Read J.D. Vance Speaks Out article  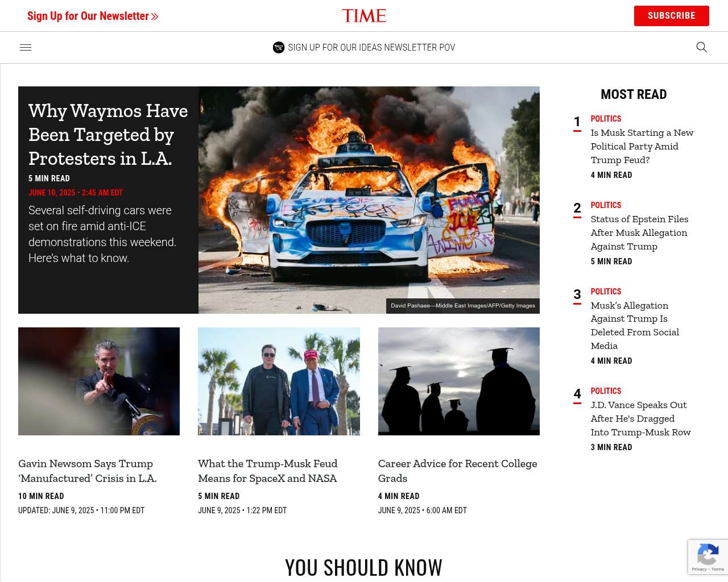(640, 418)
